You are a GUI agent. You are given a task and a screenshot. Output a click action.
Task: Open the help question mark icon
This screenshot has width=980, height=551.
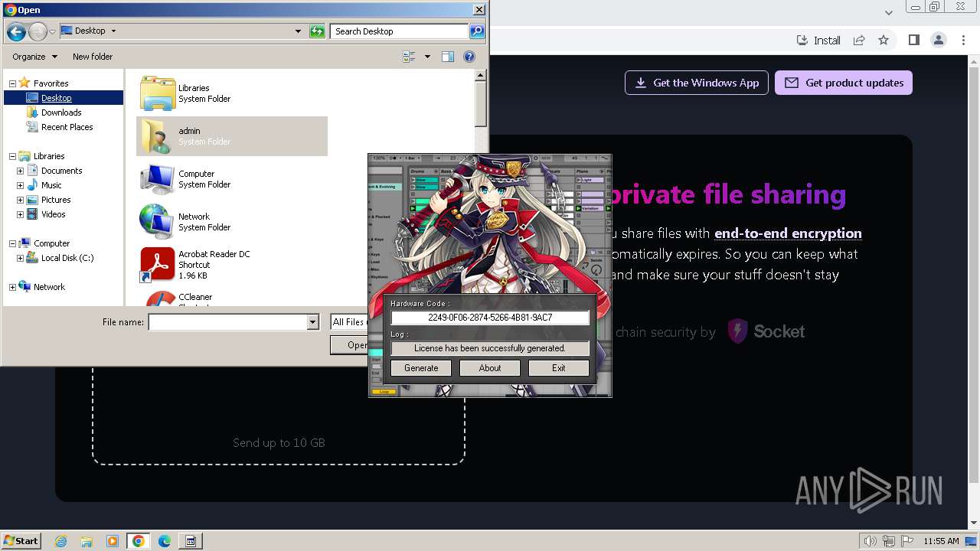coord(469,57)
